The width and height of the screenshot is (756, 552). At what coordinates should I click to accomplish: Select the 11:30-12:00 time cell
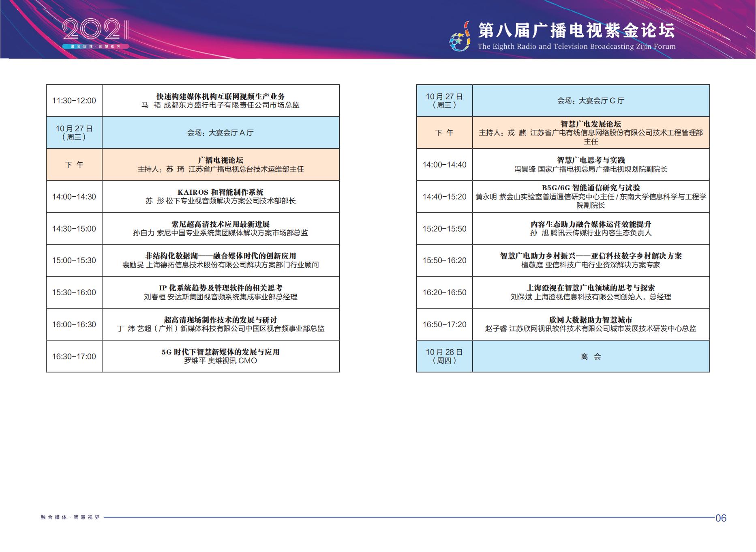(74, 101)
